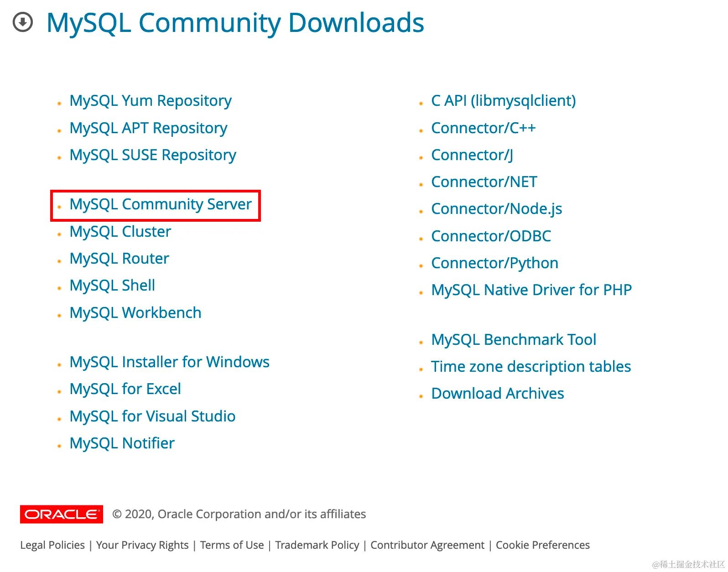Open C API (libmysqlclient) link
This screenshot has height=572, width=728.
(504, 101)
